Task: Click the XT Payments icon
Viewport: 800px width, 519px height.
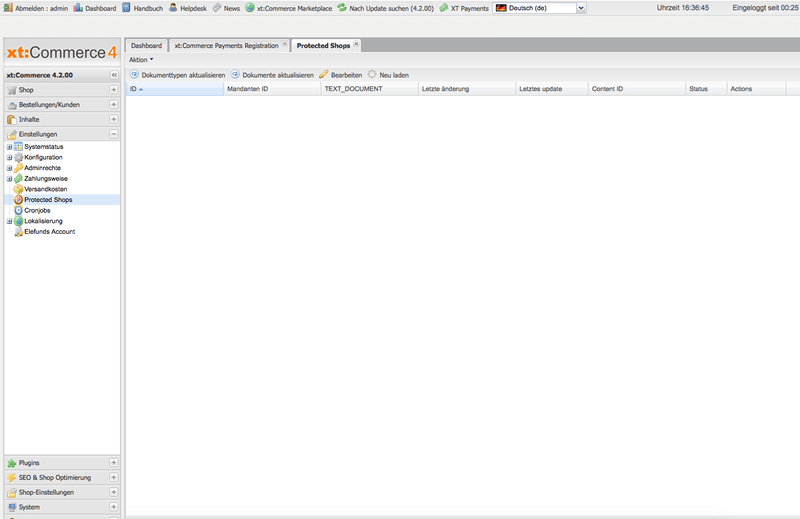Action: (x=443, y=8)
